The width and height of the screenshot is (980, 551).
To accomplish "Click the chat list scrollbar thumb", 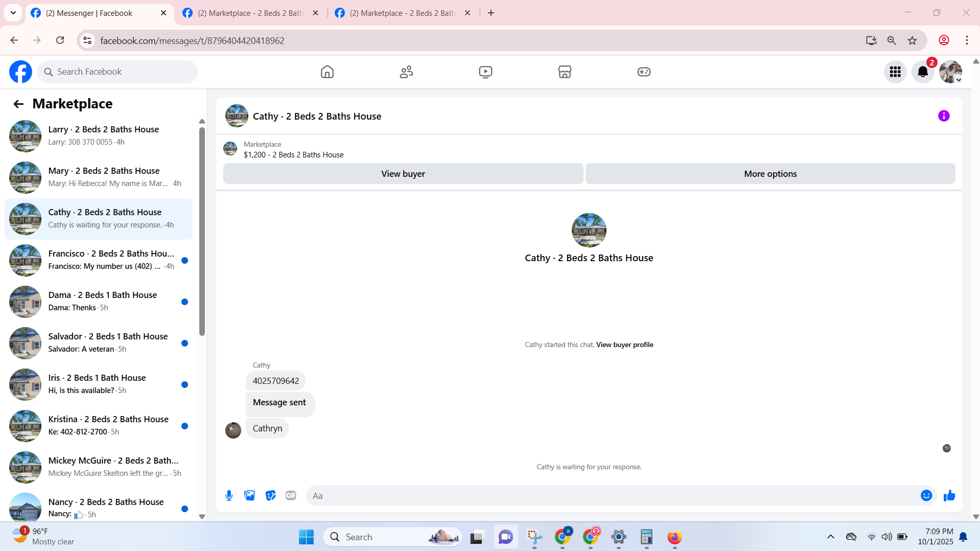I will click(x=202, y=231).
